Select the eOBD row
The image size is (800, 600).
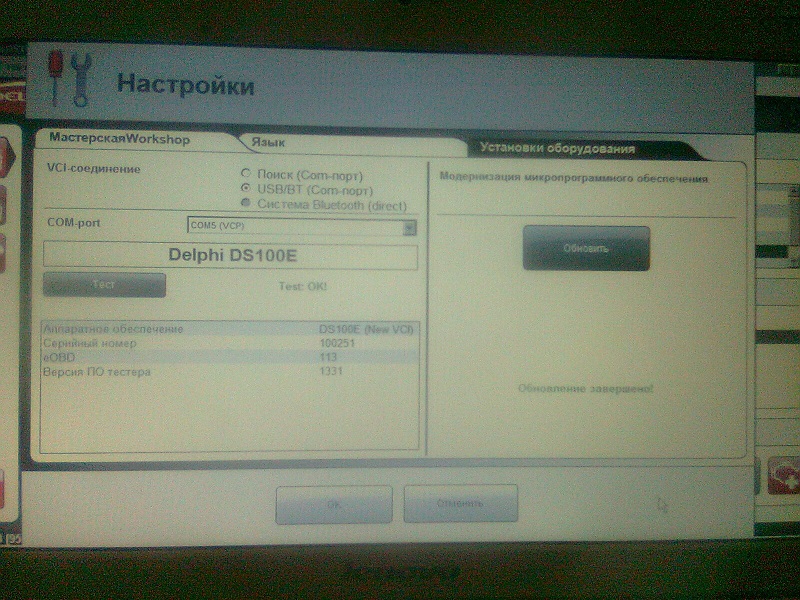click(x=230, y=357)
